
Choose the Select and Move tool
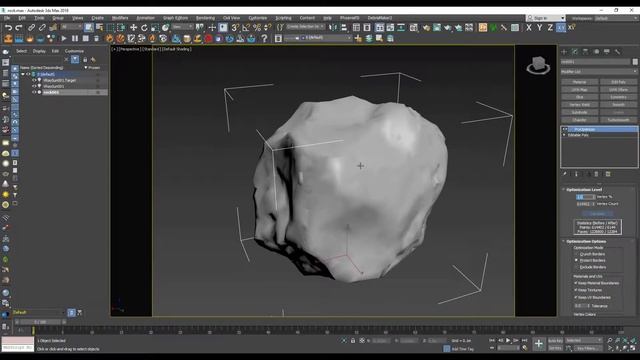coord(133,27)
